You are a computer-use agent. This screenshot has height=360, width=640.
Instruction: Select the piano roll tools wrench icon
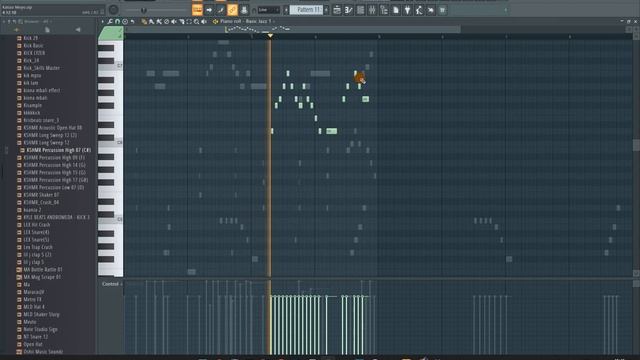110,22
